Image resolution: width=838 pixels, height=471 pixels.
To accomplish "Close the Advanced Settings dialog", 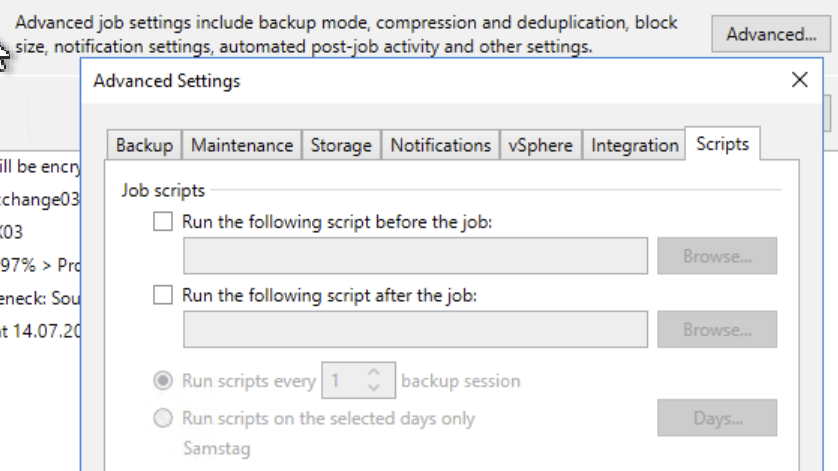I will tap(799, 81).
